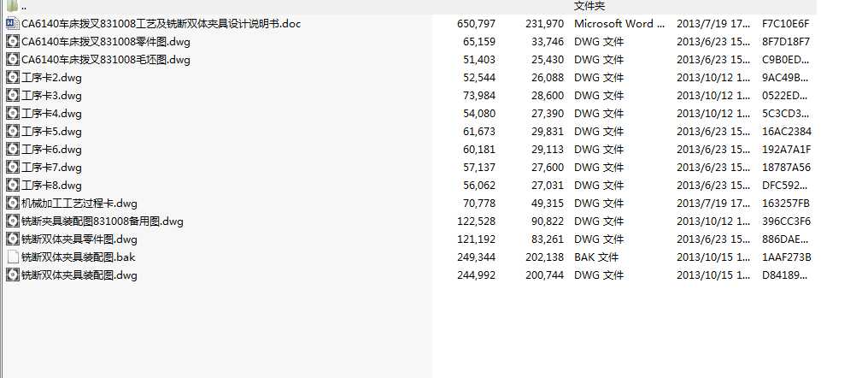This screenshot has width=868, height=378.
Task: Click the parent folder ".." icon
Action: tap(12, 6)
